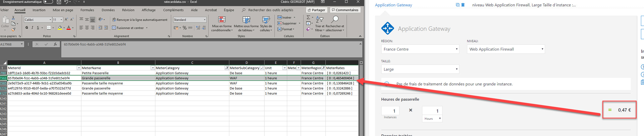This screenshot has height=136, width=644.
Task: Underline text with the S button
Action: click(38, 28)
